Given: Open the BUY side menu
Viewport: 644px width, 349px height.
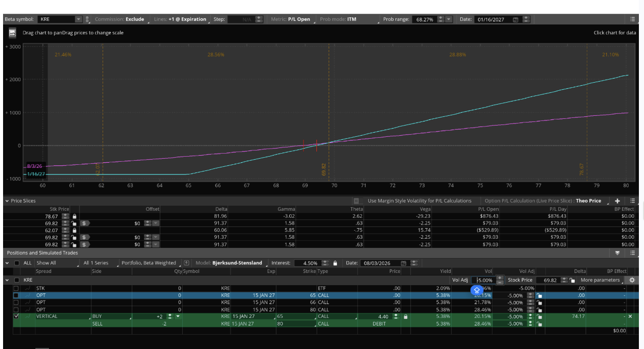Looking at the screenshot, I should 111,316.
